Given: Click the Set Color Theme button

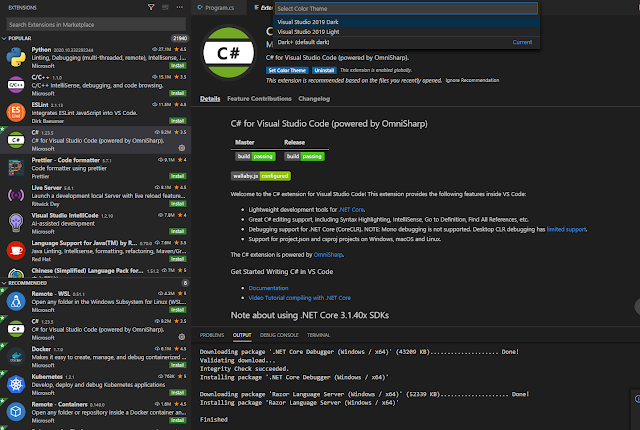Looking at the screenshot, I should pos(287,70).
